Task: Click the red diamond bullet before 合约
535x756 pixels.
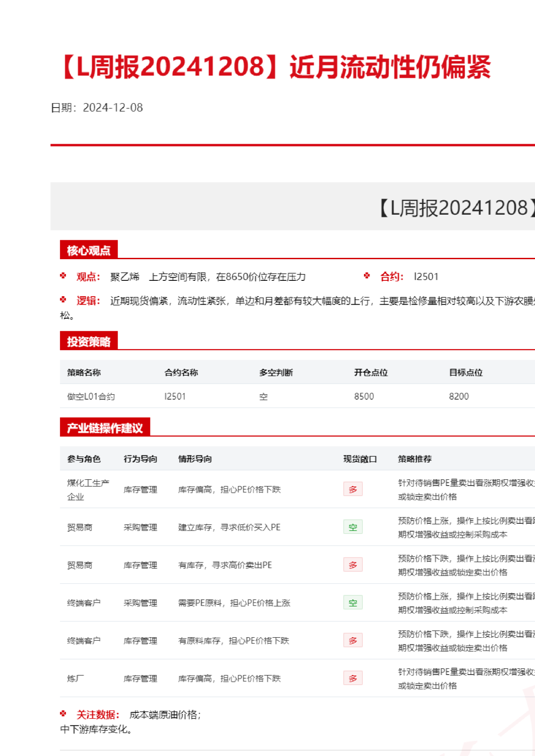Action: (367, 276)
